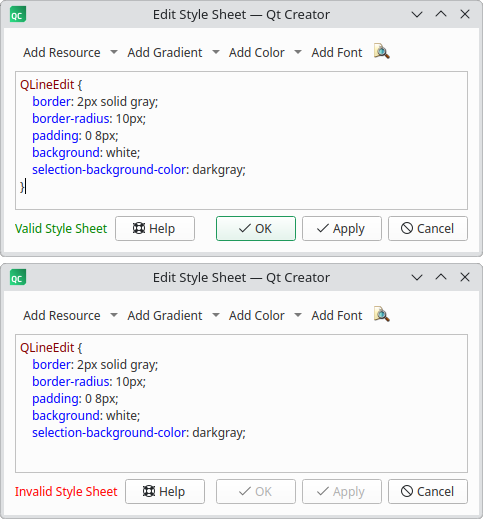The height and width of the screenshot is (519, 483).
Task: Click 'QLineEdit {' line in the top editor
Action: coord(51,85)
